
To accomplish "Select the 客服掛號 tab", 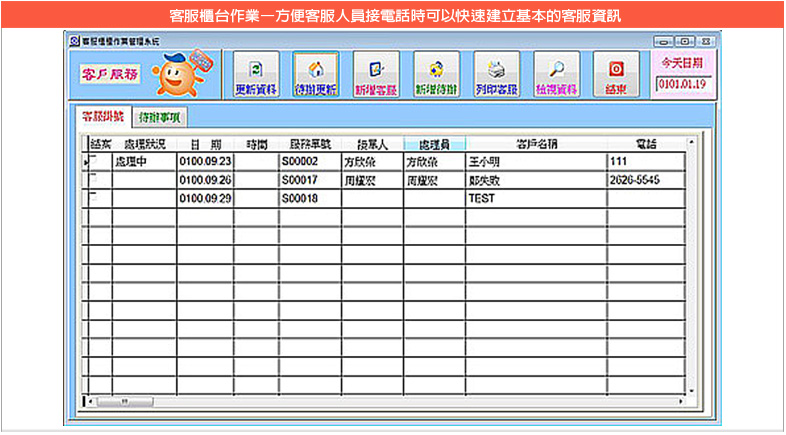I will pyautogui.click(x=103, y=116).
